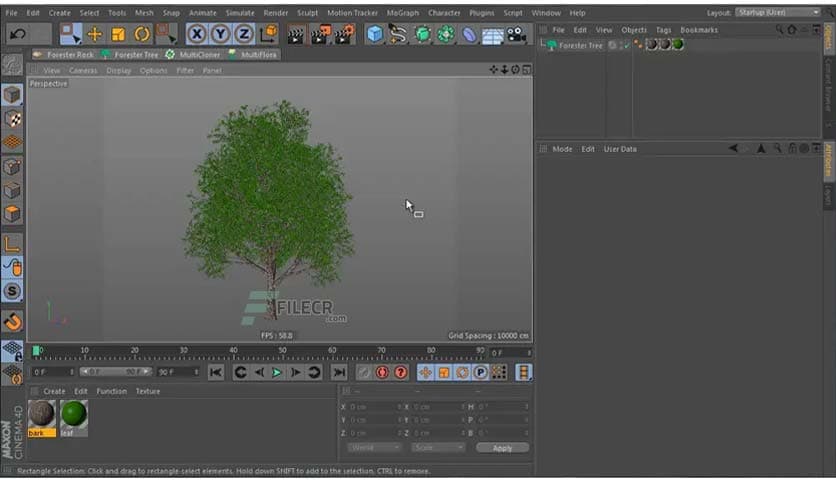Click the coordinate system toggle icon
This screenshot has width=836, height=484.
[268, 34]
